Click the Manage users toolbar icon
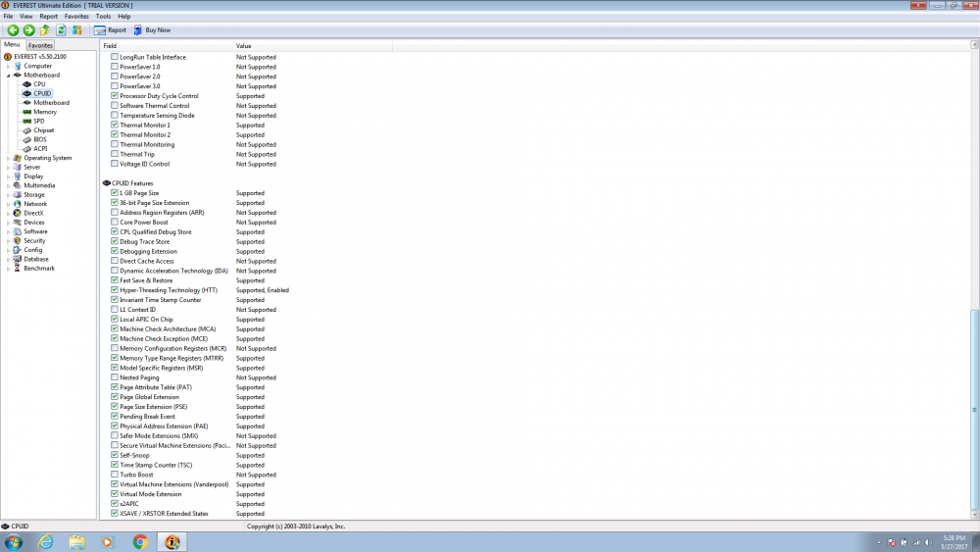Screen dimensions: 980x552 (x=76, y=30)
